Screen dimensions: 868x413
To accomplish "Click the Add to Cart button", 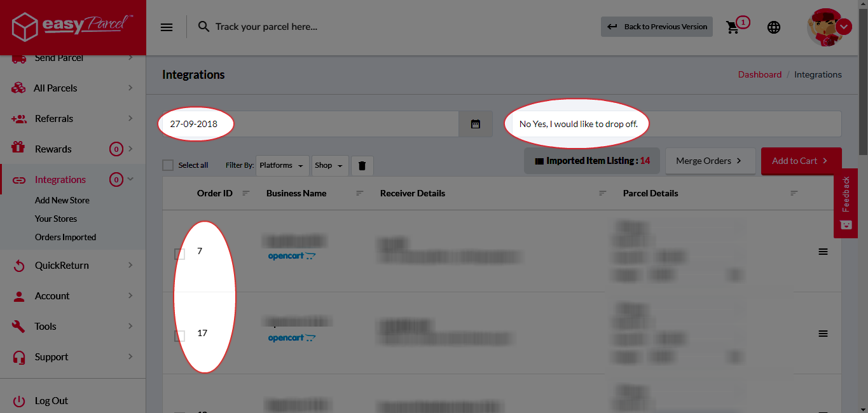I will click(x=801, y=161).
